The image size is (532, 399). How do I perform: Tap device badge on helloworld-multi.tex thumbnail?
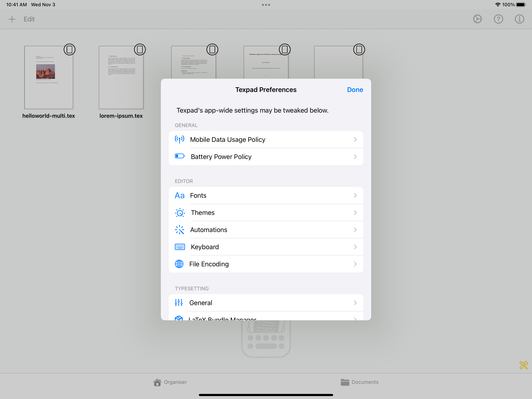point(70,49)
